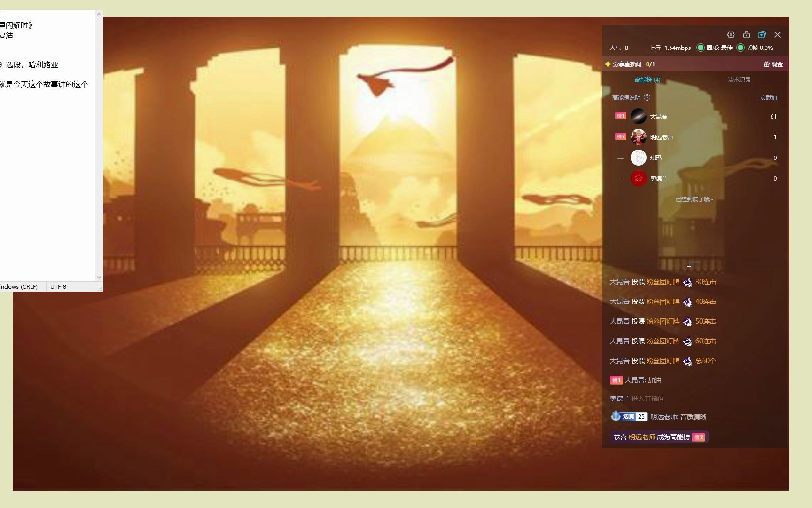Select username 琪玛 in ranking list
Viewport: 812px width, 508px height.
656,158
